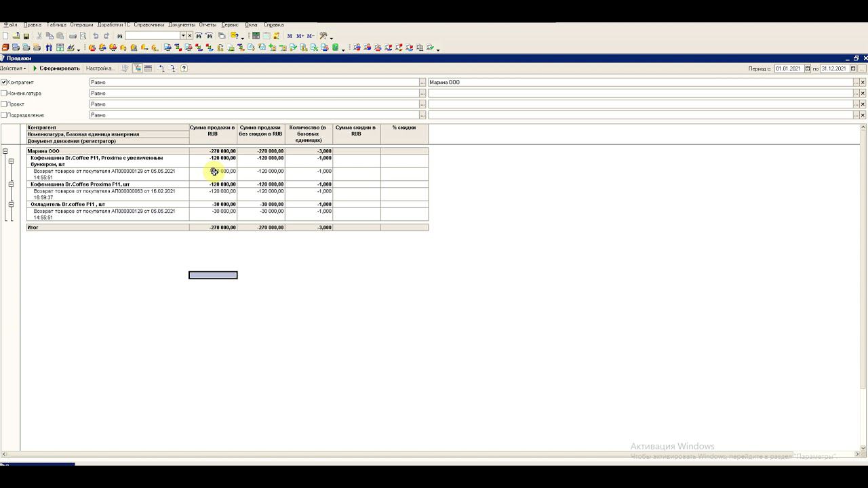Click the toolbar search text box
The height and width of the screenshot is (488, 868).
coord(152,36)
